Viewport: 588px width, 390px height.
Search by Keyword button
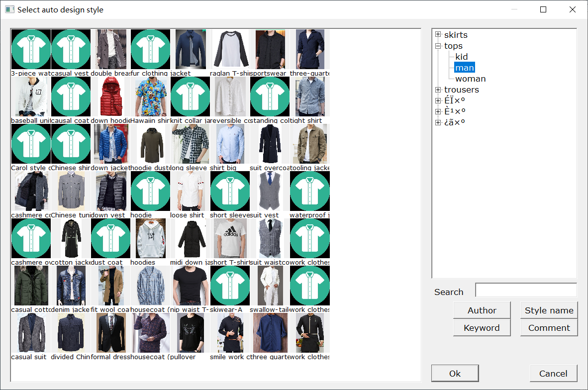[x=482, y=328]
